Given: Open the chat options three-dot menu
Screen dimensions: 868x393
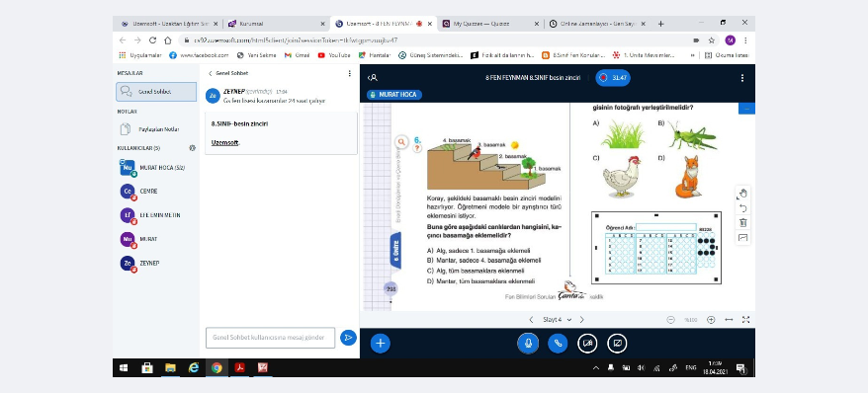Looking at the screenshot, I should click(349, 73).
